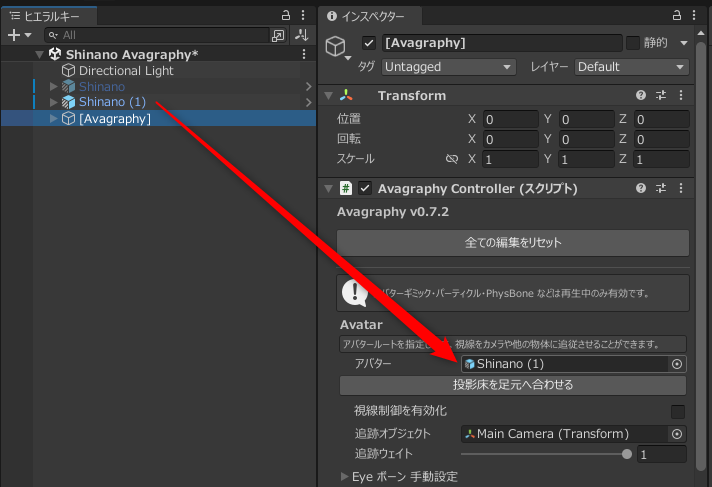The width and height of the screenshot is (712, 487).
Task: Open the Shinano Avagraphy scene context menu
Action: [304, 55]
